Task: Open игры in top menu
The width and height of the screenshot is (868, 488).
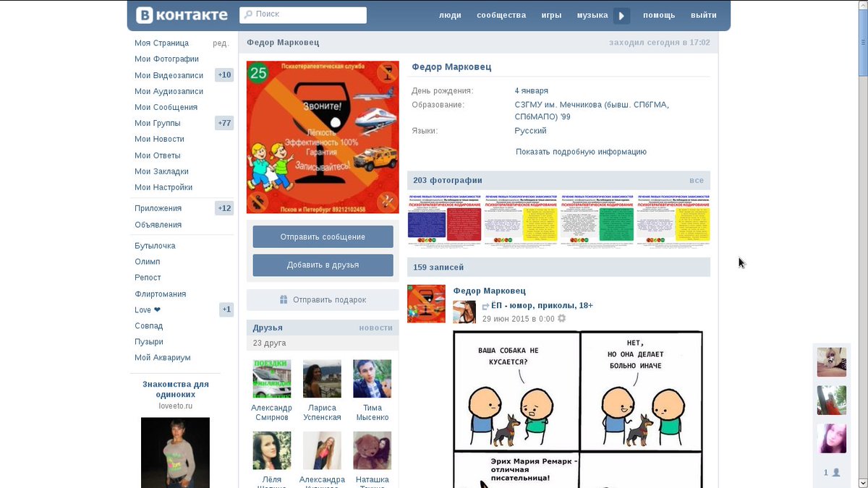Action: coord(551,15)
